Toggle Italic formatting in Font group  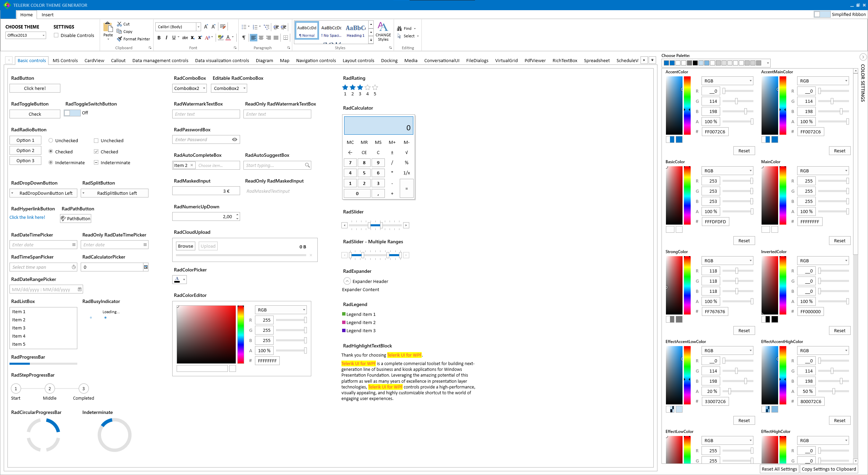click(166, 38)
